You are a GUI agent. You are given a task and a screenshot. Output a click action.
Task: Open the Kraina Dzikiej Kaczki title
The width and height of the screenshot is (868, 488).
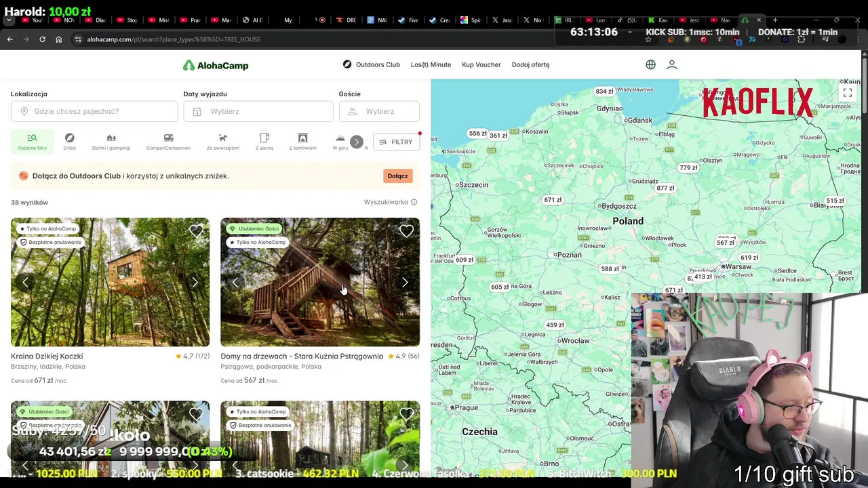[47, 356]
